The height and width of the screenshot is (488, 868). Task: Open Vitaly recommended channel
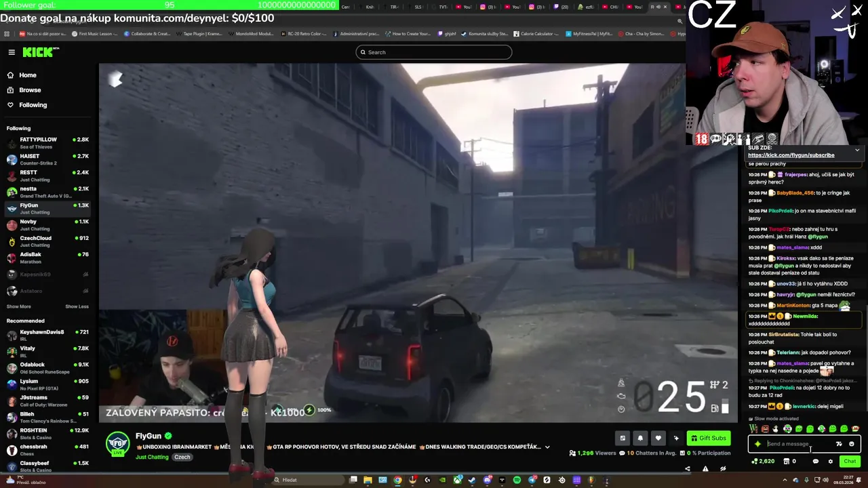coord(47,351)
